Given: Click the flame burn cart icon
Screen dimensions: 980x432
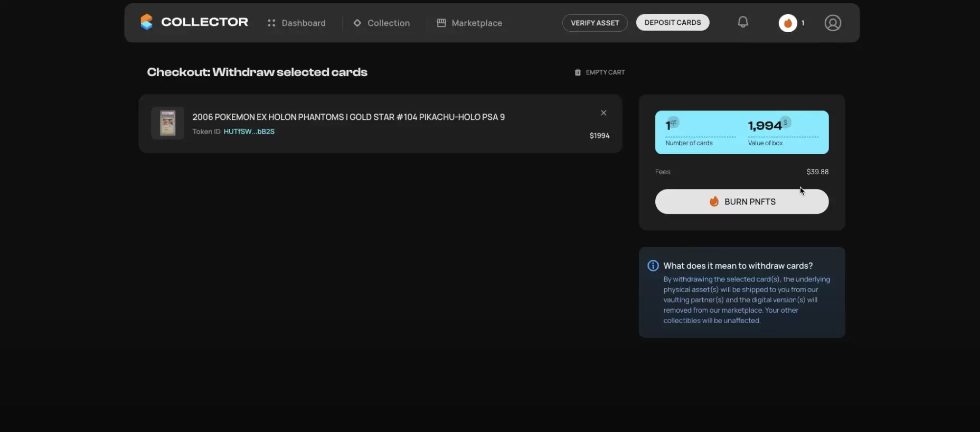Looking at the screenshot, I should pyautogui.click(x=787, y=23).
